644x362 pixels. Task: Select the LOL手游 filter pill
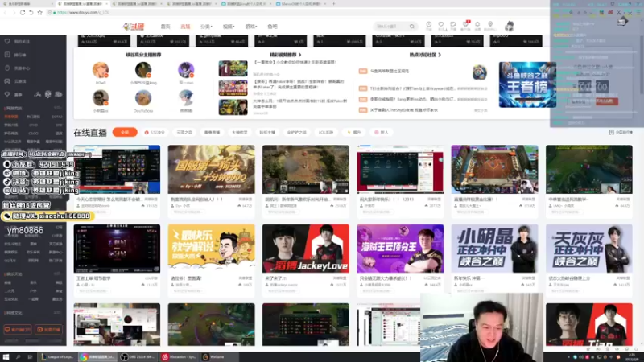click(326, 132)
